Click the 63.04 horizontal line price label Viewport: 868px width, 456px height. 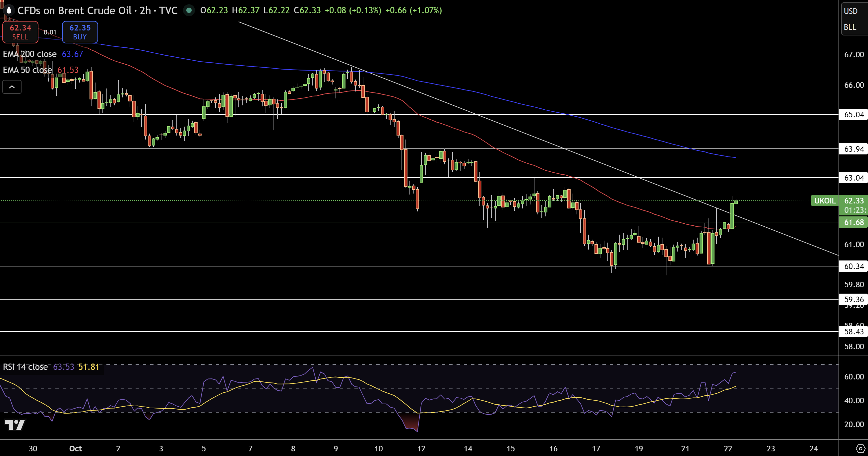[853, 178]
